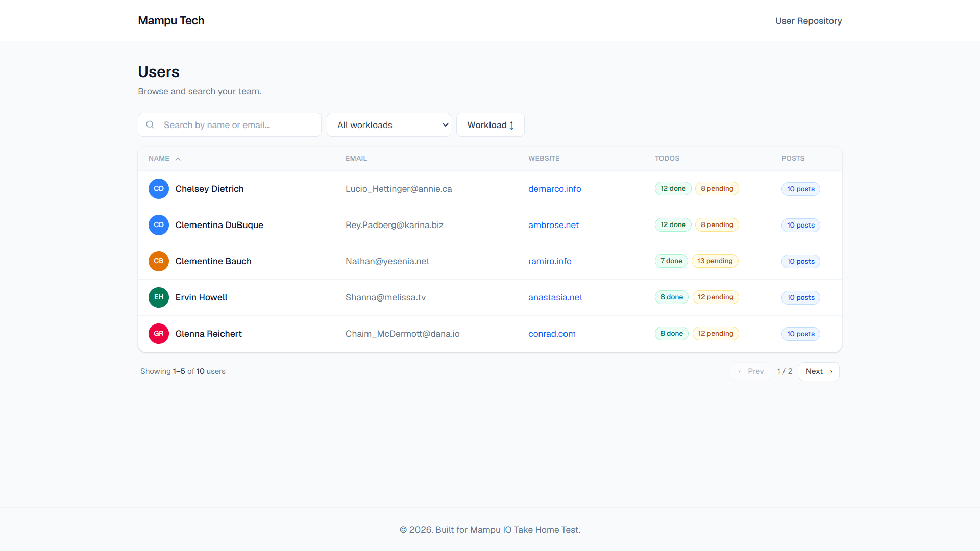Click email Shanna@melissa.tv

(385, 297)
